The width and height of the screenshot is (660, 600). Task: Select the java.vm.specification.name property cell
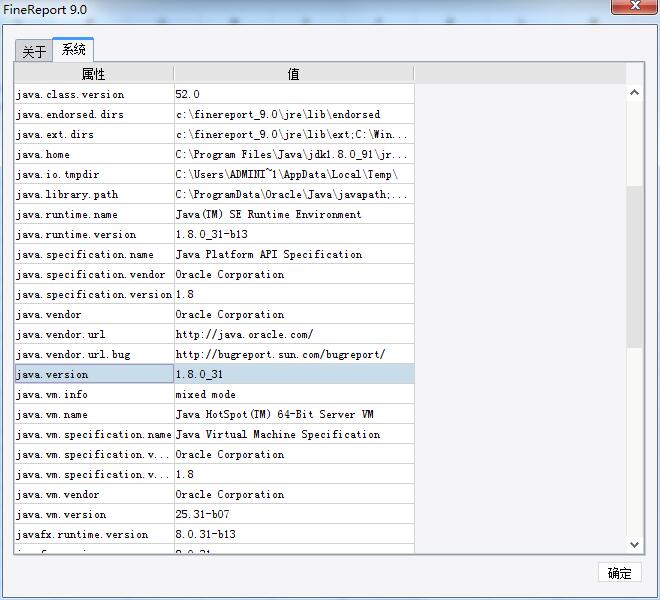94,434
